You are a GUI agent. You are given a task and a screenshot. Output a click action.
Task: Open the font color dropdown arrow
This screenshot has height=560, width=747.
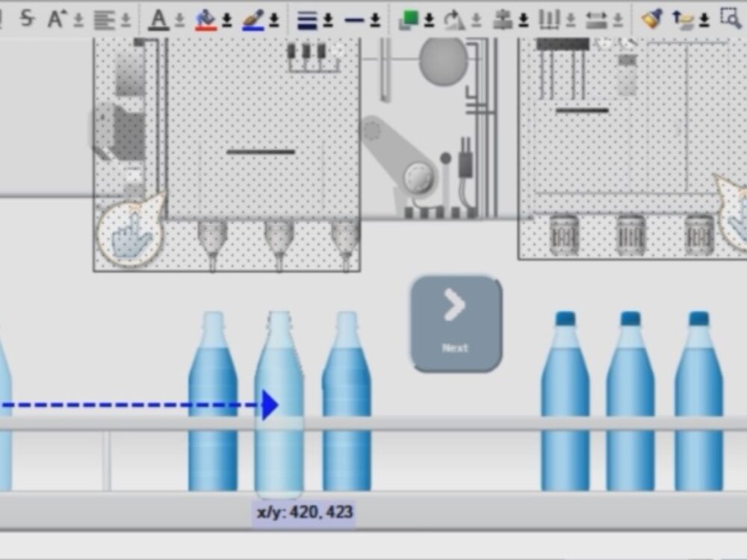pyautogui.click(x=179, y=20)
